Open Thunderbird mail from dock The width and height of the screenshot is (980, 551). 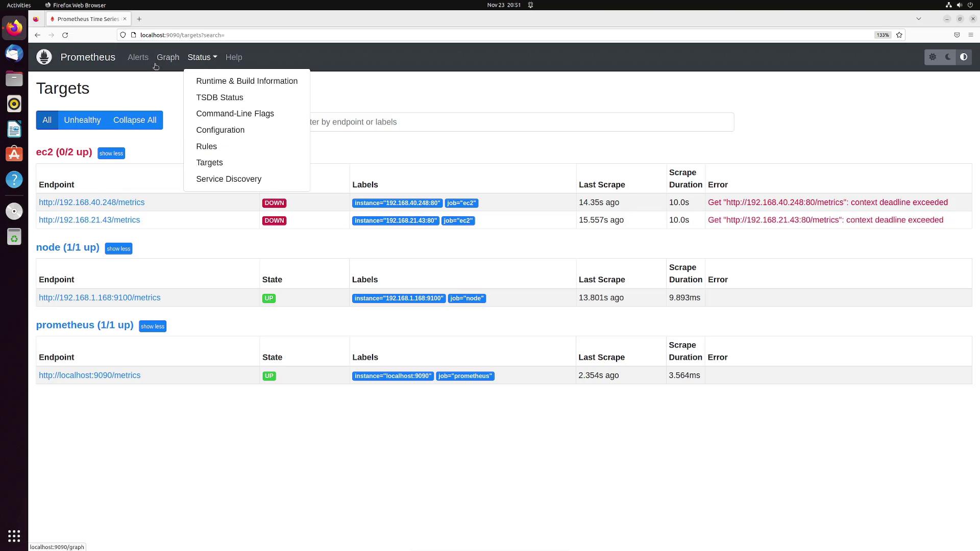click(14, 54)
